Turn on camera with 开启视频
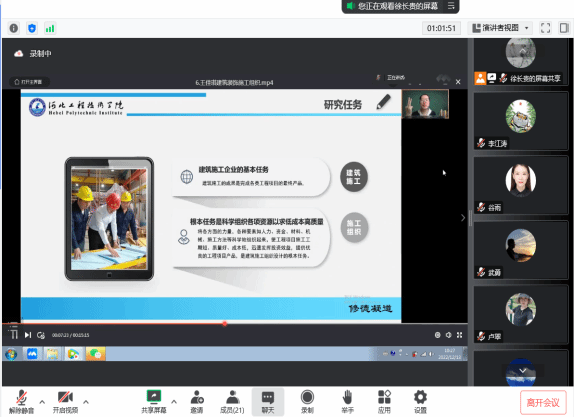This screenshot has height=417, width=574. (x=65, y=402)
